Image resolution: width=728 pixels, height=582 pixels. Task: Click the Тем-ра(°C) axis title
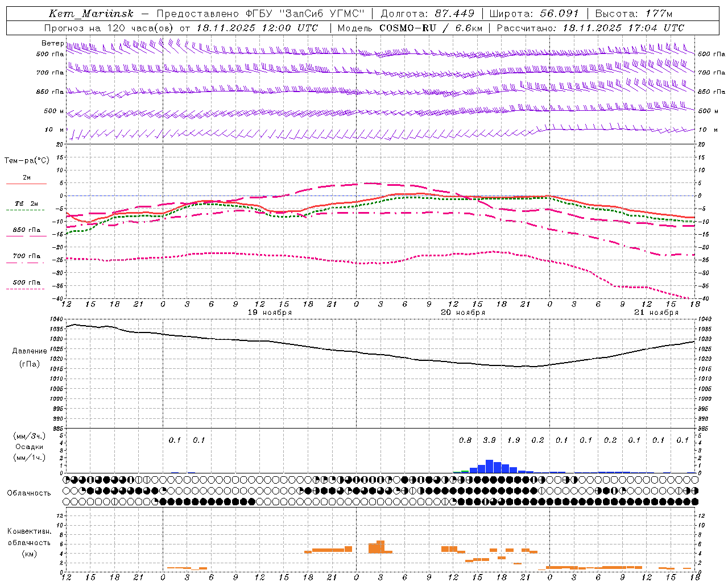[27, 160]
